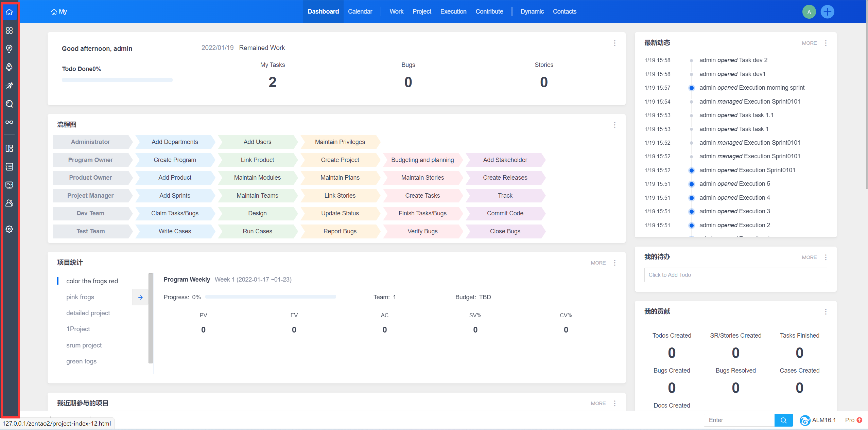Open the QA magnifier sidebar icon
This screenshot has height=430, width=868.
click(10, 104)
